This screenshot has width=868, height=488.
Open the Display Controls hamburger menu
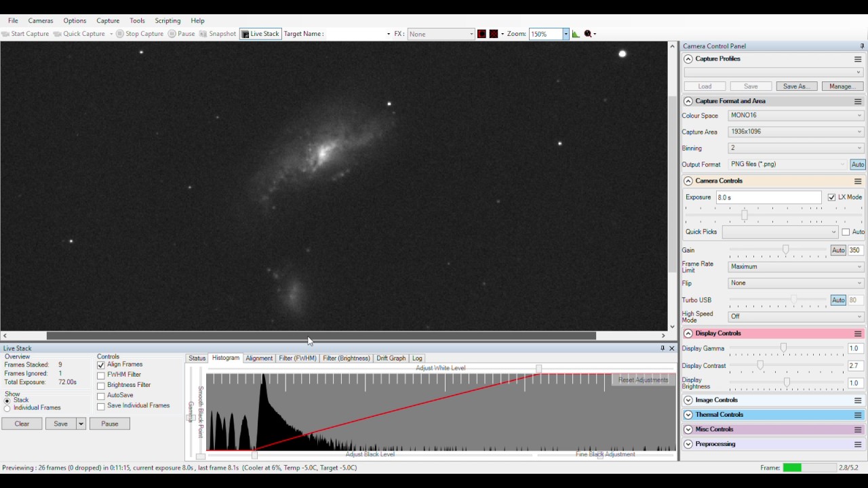click(858, 334)
